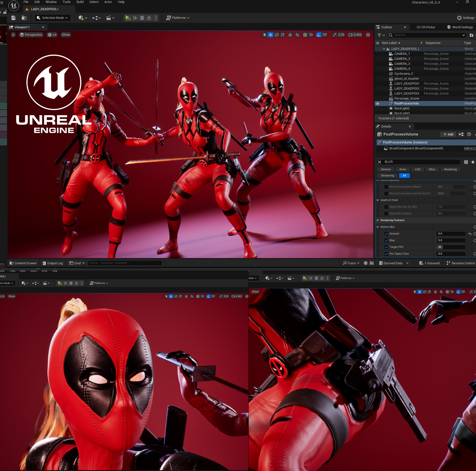The image size is (476, 471).
Task: Click the Enter Console Command field
Action: coord(125,263)
